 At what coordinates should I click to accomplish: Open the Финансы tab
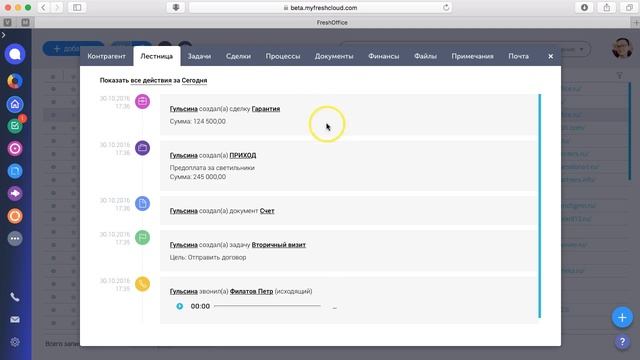coord(384,56)
